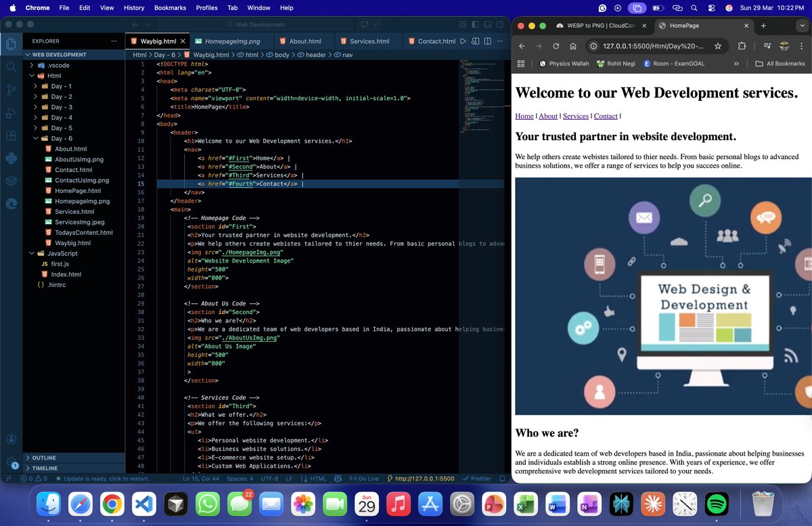Image resolution: width=812 pixels, height=526 pixels.
Task: Open the Physics Wallah bookmark
Action: [x=564, y=64]
